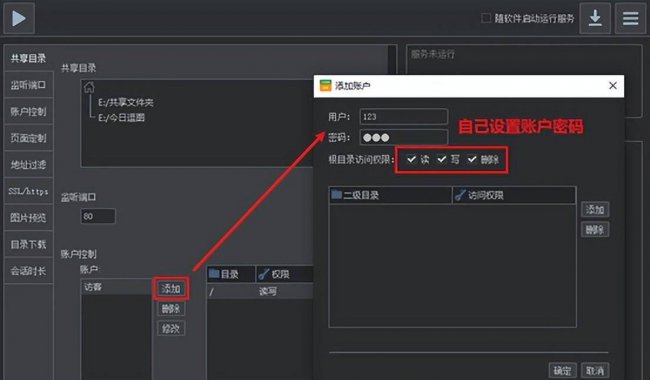Uncheck the 读 permission checkbox
The width and height of the screenshot is (650, 380).
pyautogui.click(x=411, y=159)
